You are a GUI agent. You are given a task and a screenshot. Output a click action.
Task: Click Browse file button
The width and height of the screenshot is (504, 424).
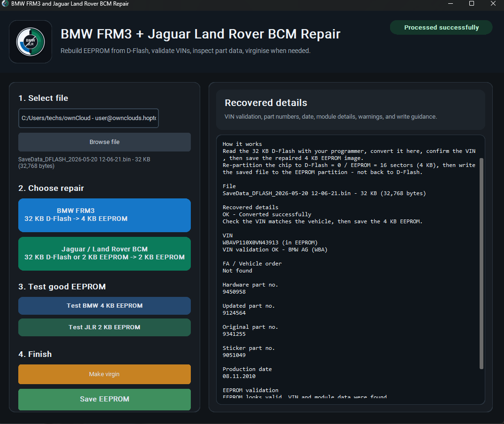tap(105, 142)
